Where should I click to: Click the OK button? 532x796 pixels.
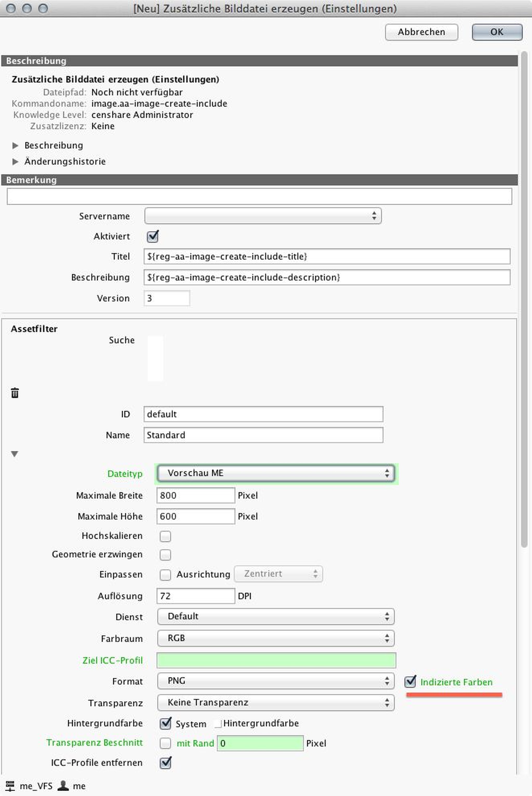click(x=497, y=32)
